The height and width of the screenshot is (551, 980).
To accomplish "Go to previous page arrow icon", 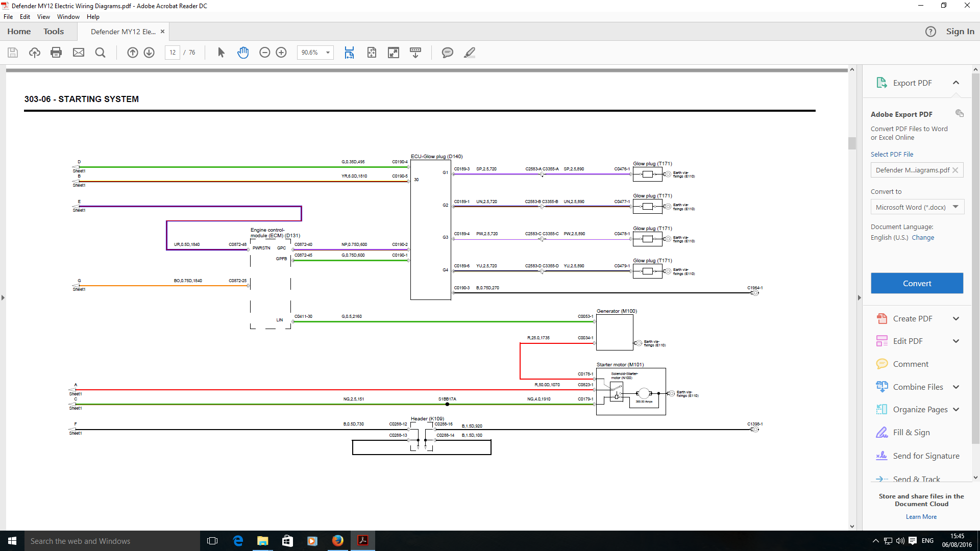I will coord(133,53).
